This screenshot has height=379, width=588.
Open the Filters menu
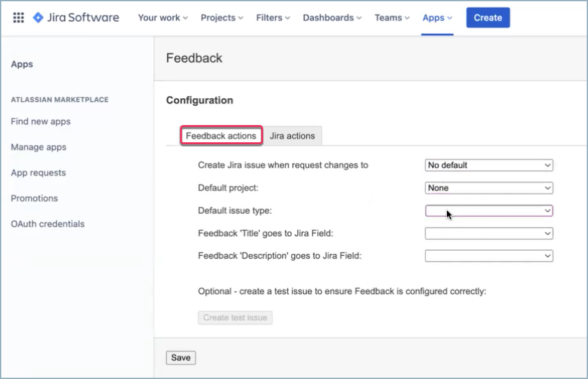[x=273, y=18]
